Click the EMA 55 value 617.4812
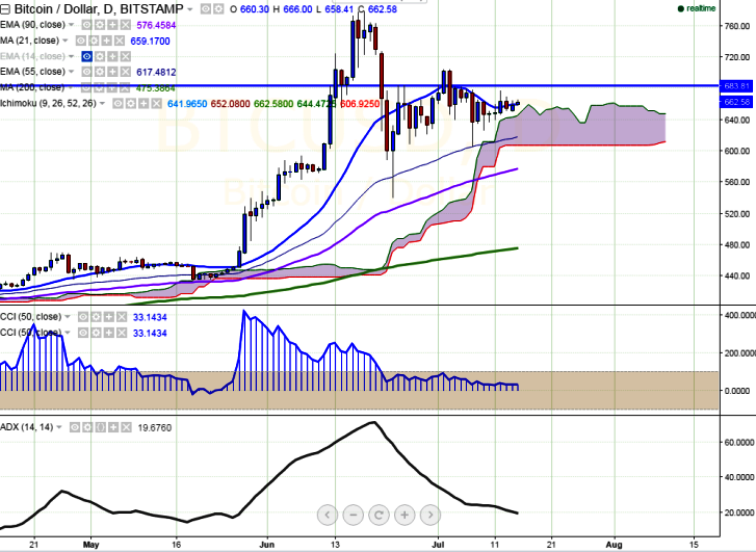 click(x=156, y=72)
